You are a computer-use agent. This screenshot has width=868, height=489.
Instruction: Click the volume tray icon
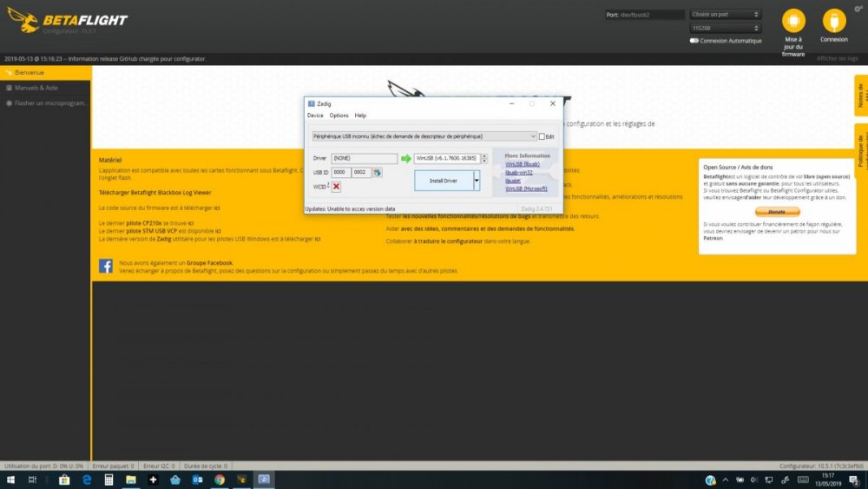754,479
